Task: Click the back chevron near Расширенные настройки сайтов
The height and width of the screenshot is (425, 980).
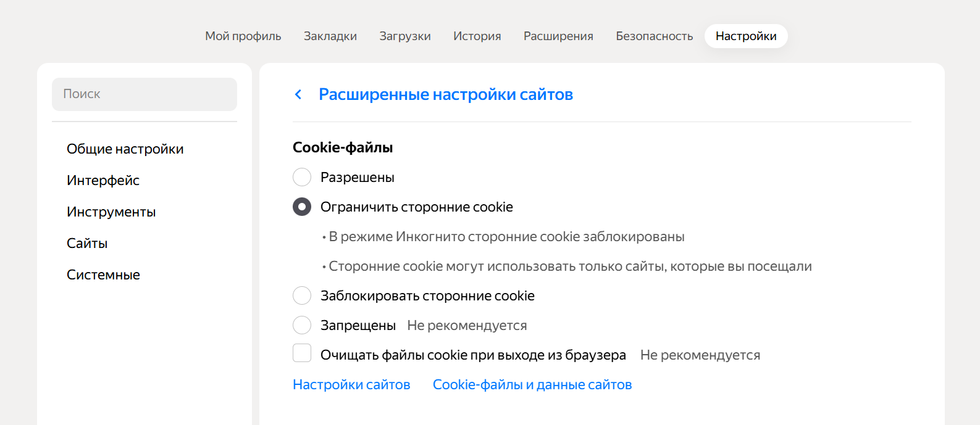Action: pyautogui.click(x=298, y=94)
